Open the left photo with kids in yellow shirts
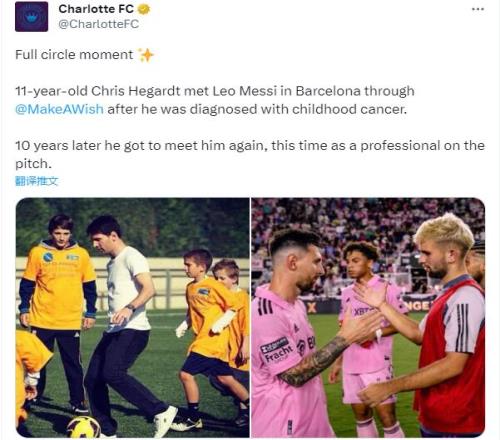Screen dimensions: 500x440 coord(133,317)
